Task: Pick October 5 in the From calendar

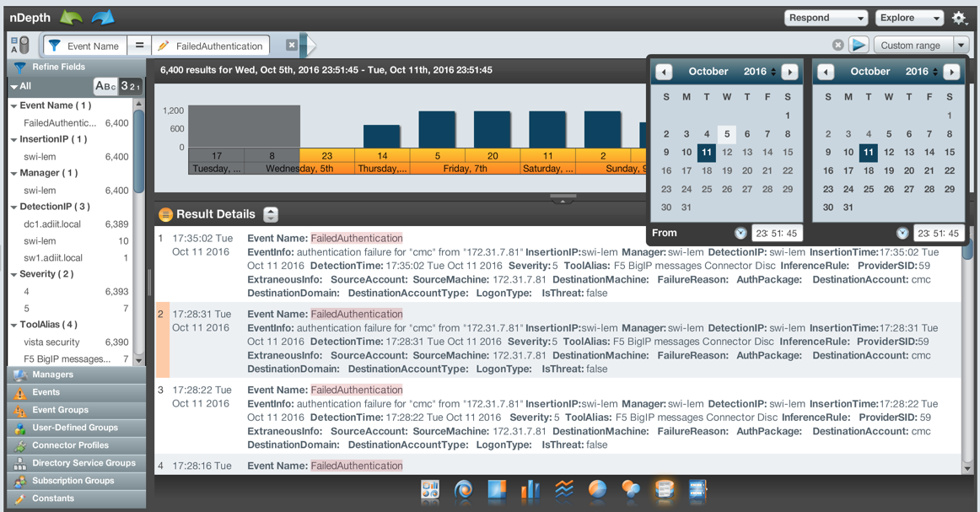Action: tap(727, 134)
